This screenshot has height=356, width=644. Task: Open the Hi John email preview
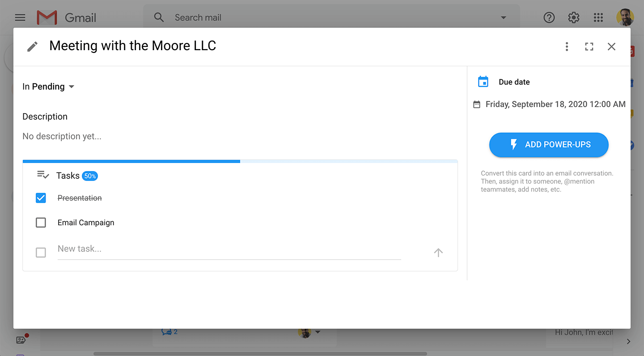click(584, 332)
